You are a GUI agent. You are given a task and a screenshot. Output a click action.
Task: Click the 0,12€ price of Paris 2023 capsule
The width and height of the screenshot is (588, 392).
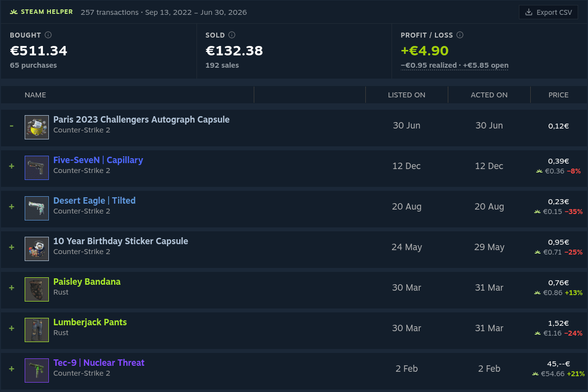[558, 126]
